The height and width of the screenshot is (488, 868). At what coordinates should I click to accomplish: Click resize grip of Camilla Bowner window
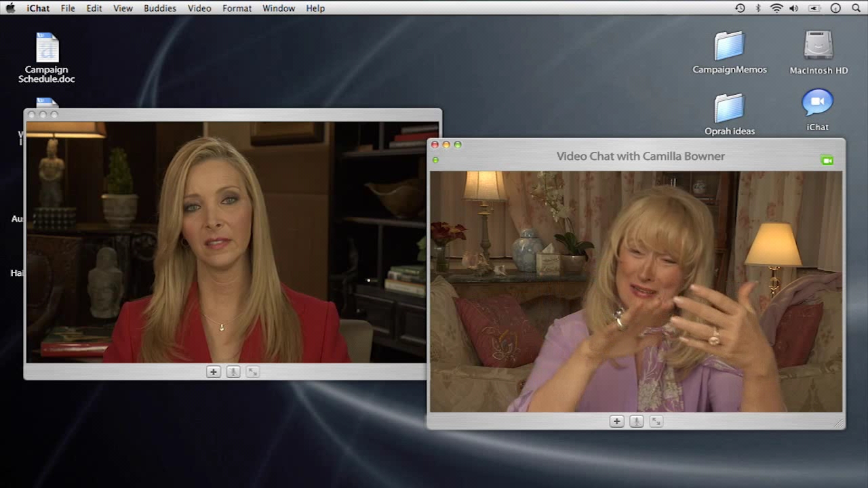point(839,423)
